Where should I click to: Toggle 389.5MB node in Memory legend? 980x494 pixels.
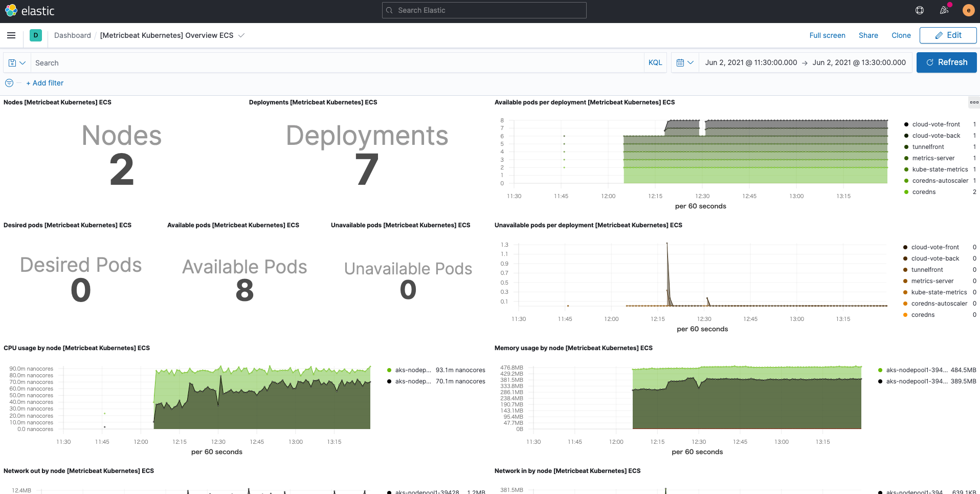(927, 381)
